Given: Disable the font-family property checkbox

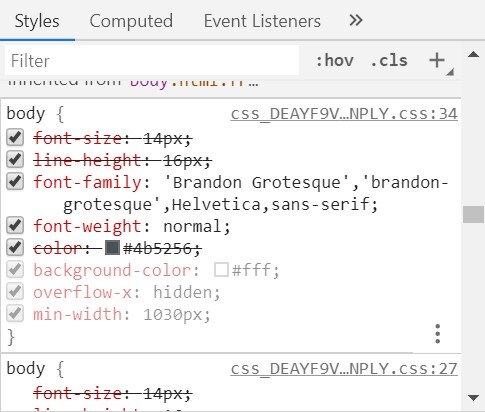Looking at the screenshot, I should [x=15, y=182].
